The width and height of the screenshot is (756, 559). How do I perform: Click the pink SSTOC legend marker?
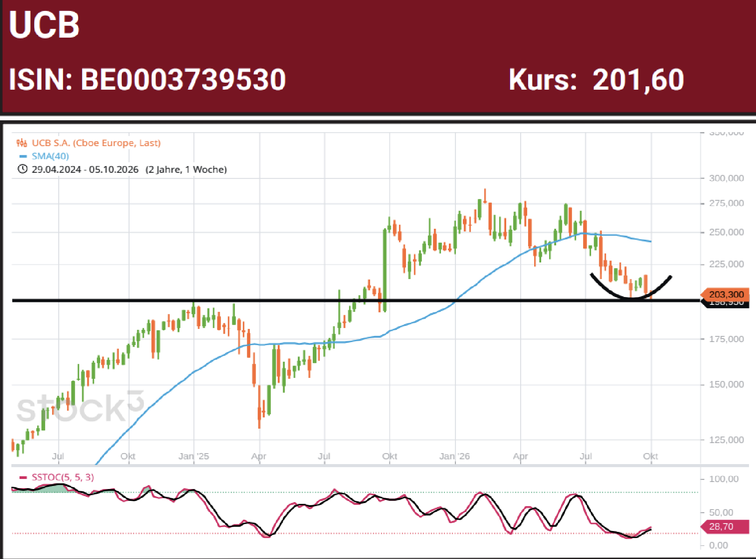pyautogui.click(x=23, y=477)
